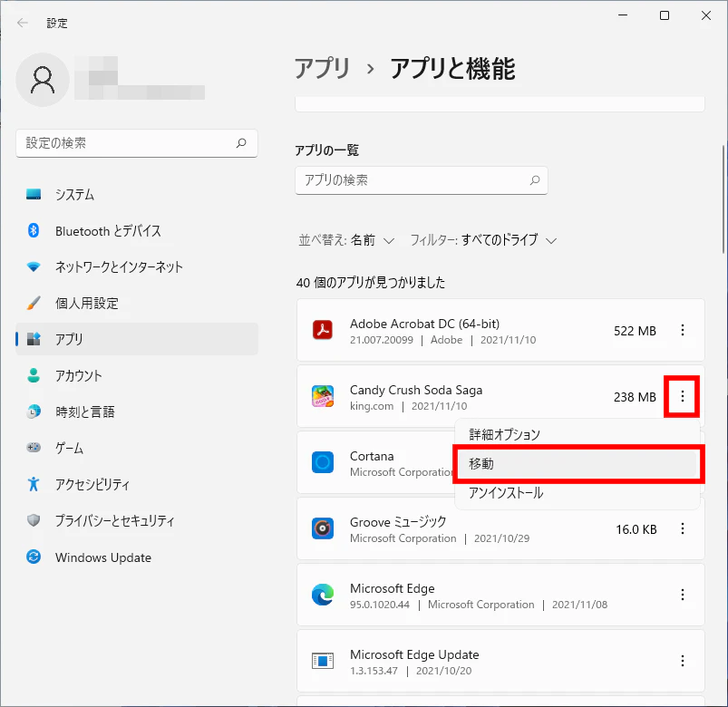
Task: Click the アプリの検索 search field
Action: [x=422, y=180]
